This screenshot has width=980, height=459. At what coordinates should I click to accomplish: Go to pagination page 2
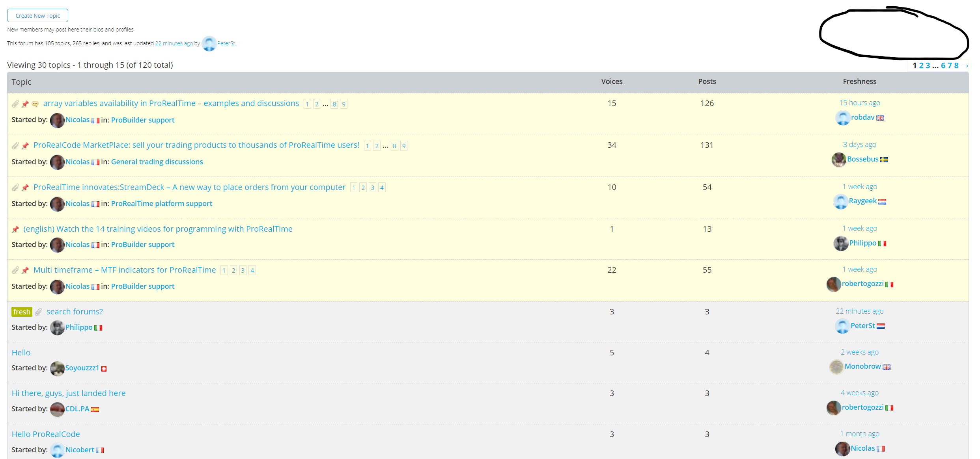[x=921, y=66]
